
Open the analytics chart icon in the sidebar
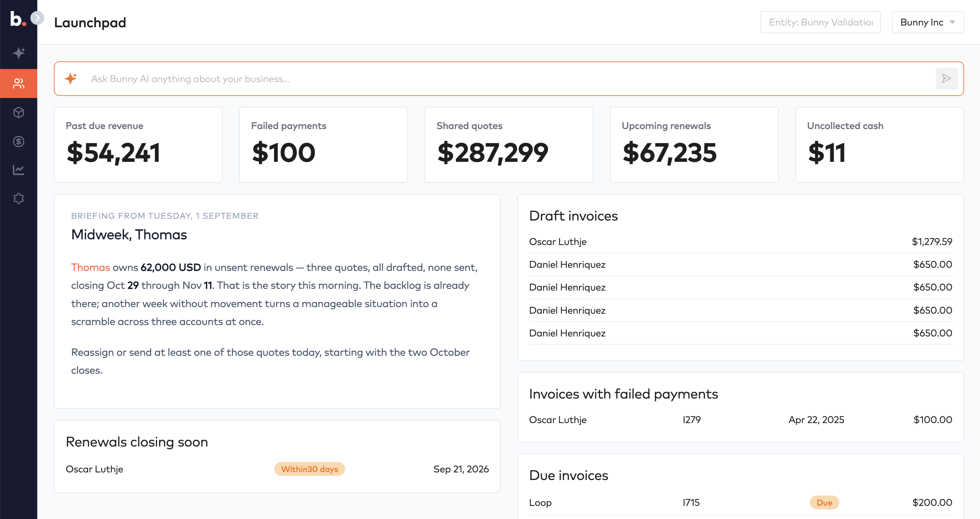click(19, 170)
